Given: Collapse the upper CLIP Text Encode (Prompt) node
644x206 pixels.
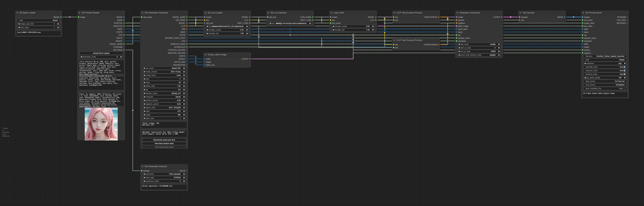Looking at the screenshot, I should click(394, 13).
